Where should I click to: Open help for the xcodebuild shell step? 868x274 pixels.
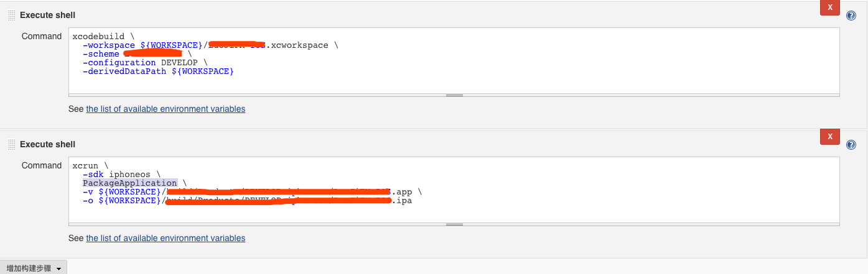tap(851, 16)
